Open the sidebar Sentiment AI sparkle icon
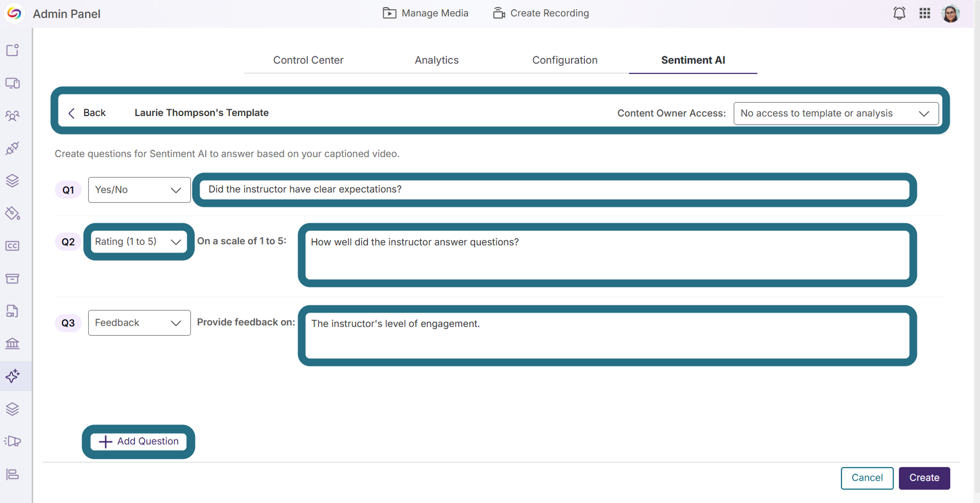The image size is (980, 503). pyautogui.click(x=13, y=376)
